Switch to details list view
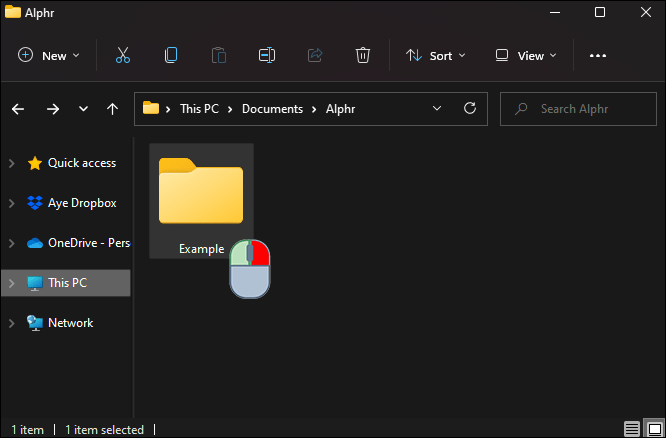 click(632, 429)
